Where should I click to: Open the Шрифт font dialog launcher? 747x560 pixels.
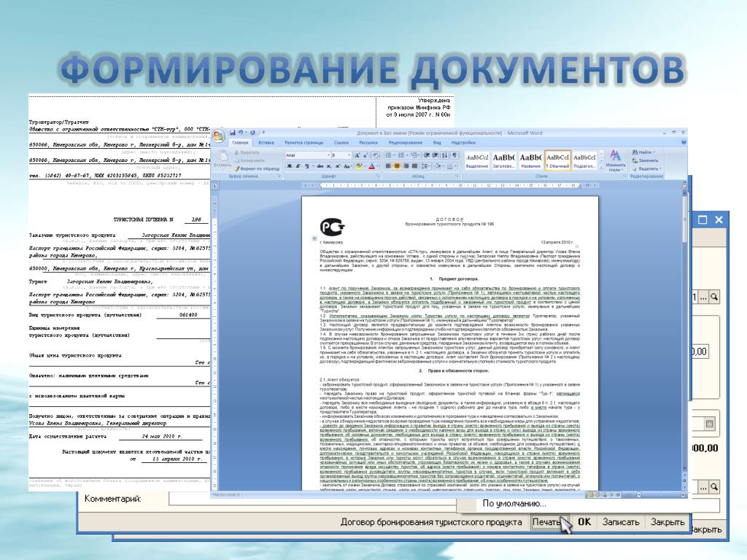tap(377, 176)
